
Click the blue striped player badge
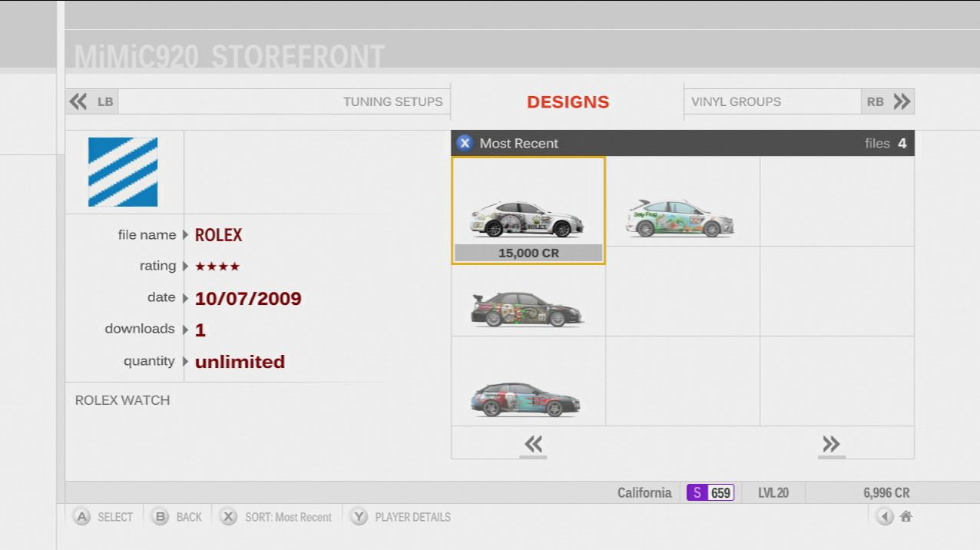tap(123, 172)
